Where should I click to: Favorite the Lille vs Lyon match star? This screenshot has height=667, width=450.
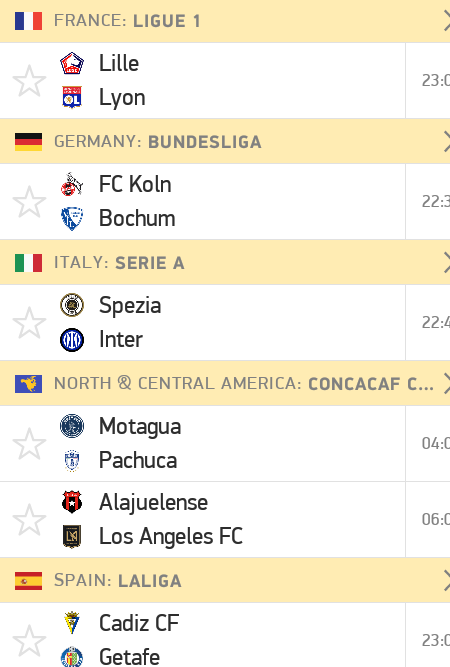click(x=29, y=81)
